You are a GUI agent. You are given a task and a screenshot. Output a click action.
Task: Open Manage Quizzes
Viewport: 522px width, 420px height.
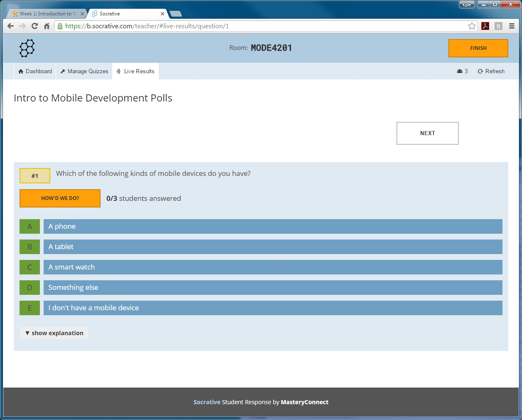coord(84,71)
